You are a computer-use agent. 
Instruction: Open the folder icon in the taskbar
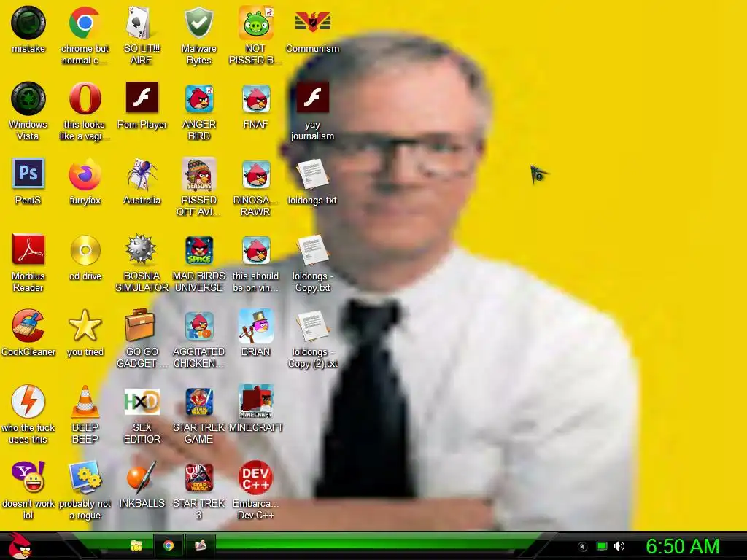tap(136, 545)
